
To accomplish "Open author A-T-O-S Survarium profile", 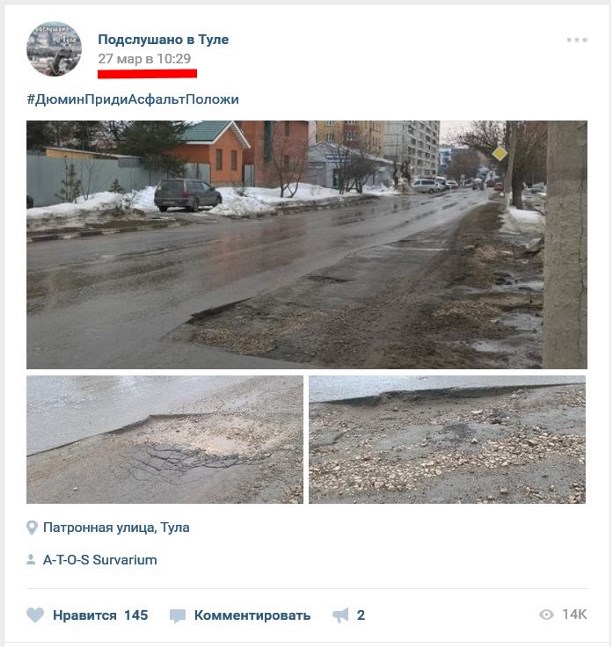I will [x=100, y=560].
